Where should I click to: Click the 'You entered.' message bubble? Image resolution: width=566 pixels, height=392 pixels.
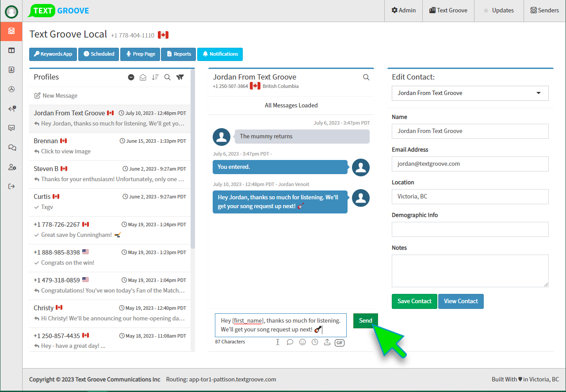click(x=280, y=167)
